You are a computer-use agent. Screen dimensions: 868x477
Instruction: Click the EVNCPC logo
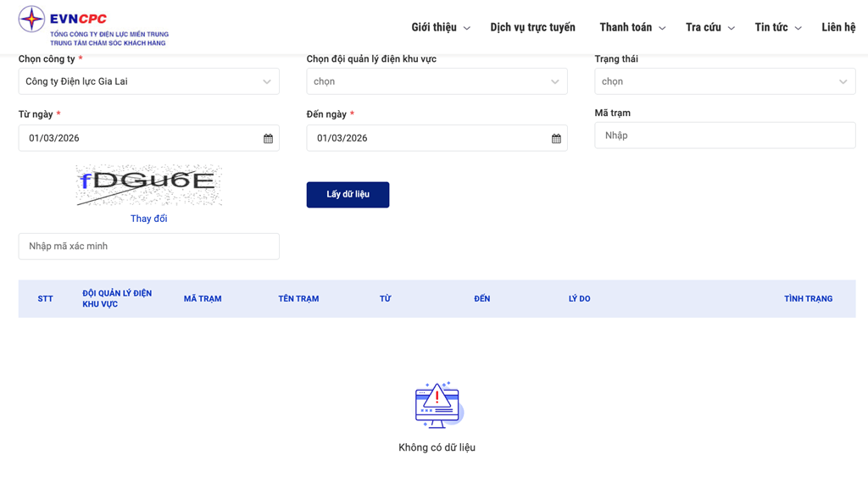[93, 26]
